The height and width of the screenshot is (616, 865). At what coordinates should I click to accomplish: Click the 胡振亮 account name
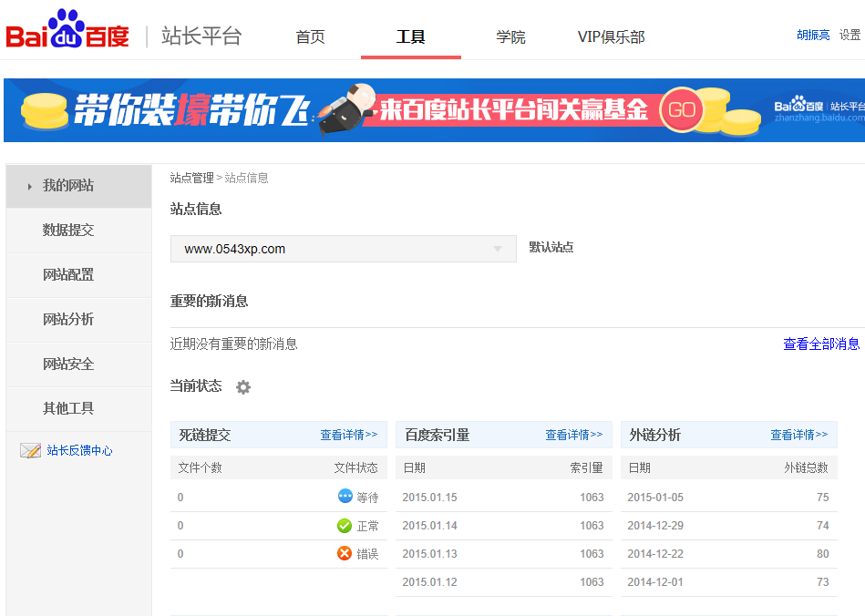(812, 34)
